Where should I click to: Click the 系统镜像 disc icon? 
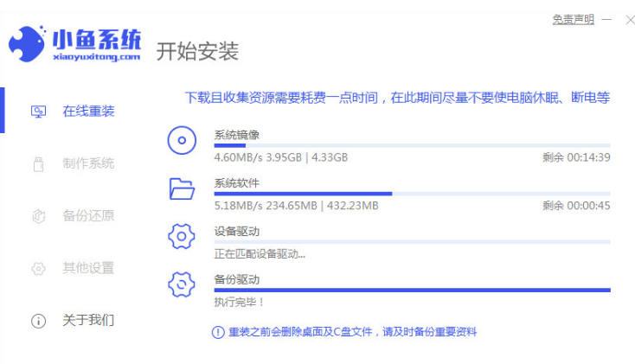point(182,140)
